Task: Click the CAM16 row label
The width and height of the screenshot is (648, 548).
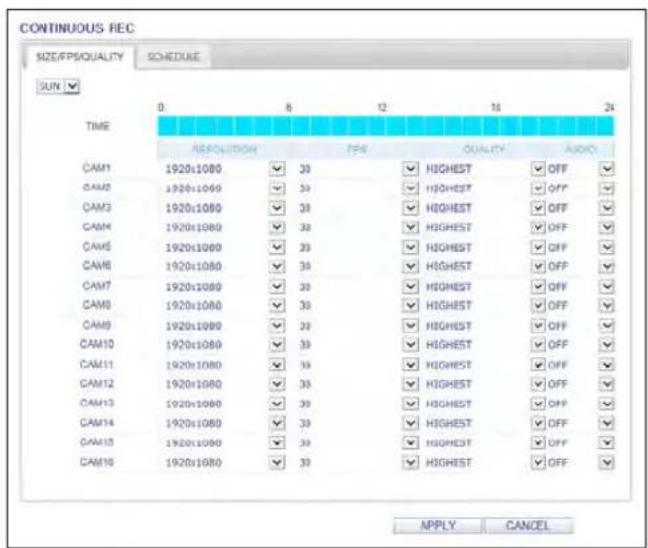Action: 97,461
